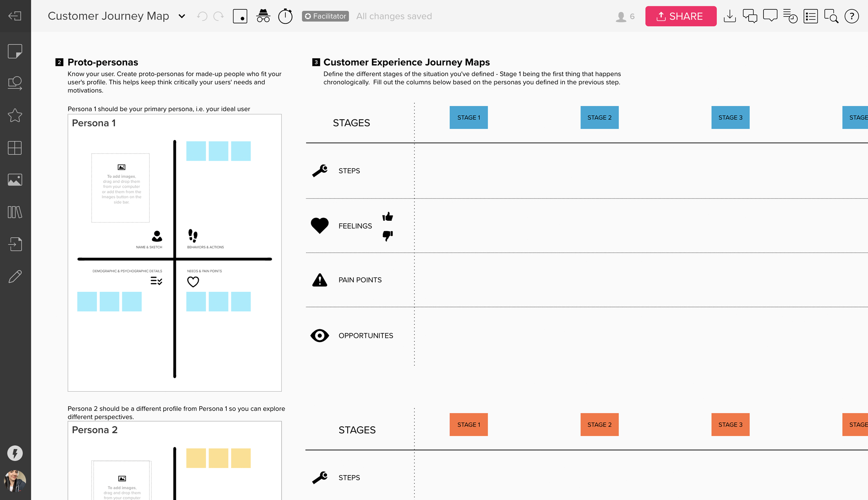Click the Pain Points warning icon

(320, 280)
